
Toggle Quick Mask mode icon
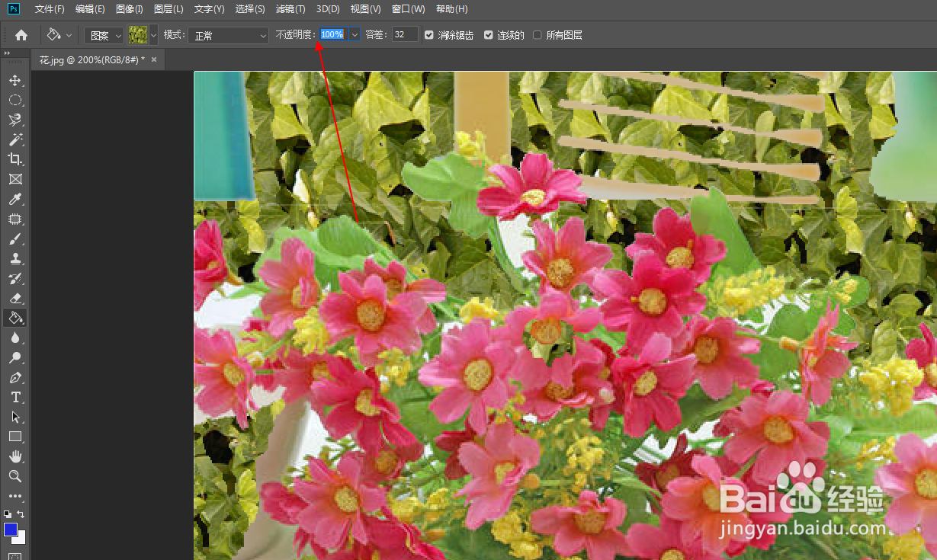point(15,556)
